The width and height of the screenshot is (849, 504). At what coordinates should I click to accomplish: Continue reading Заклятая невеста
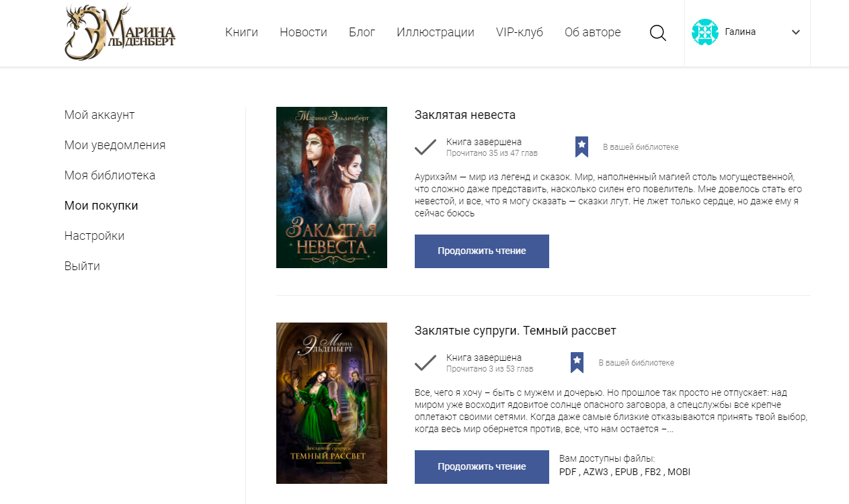coord(481,251)
